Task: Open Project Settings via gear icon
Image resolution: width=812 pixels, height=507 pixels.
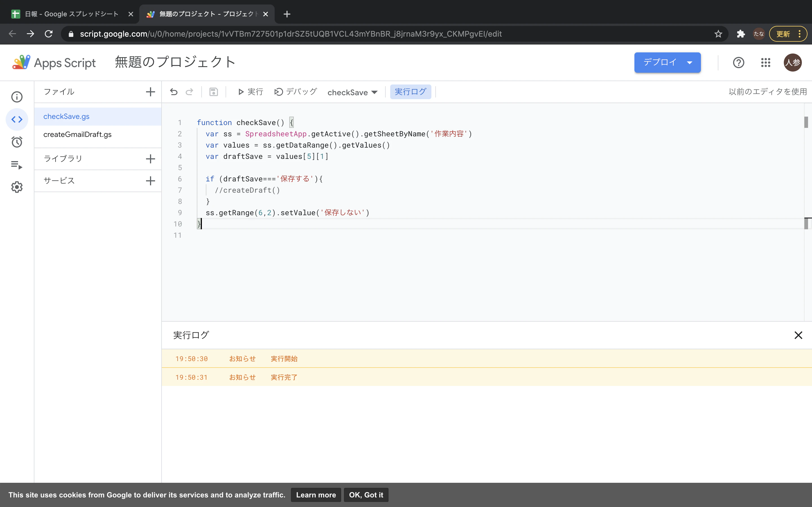Action: (17, 187)
